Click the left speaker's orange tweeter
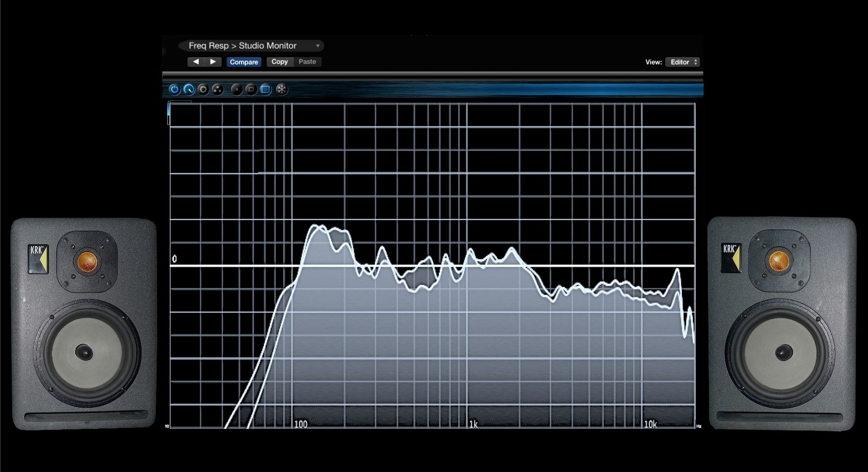868x472 pixels. click(88, 261)
